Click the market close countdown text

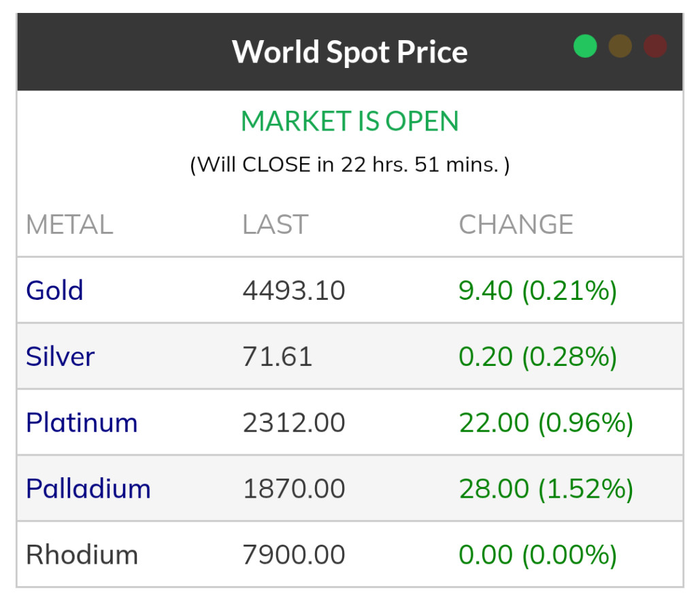[350, 165]
